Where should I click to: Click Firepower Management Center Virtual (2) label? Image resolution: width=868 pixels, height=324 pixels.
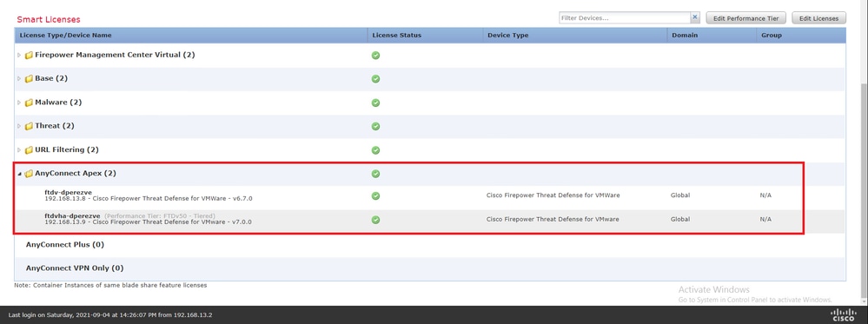(115, 55)
